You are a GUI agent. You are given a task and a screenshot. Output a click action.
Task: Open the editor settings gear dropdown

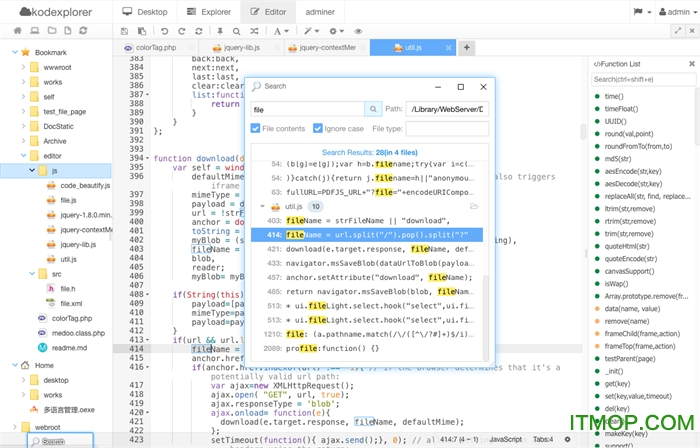(336, 31)
